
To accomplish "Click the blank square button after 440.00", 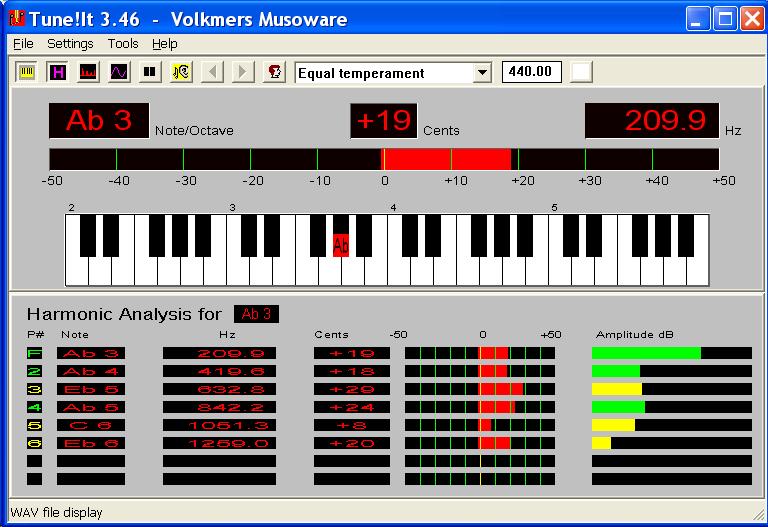I will [x=581, y=72].
